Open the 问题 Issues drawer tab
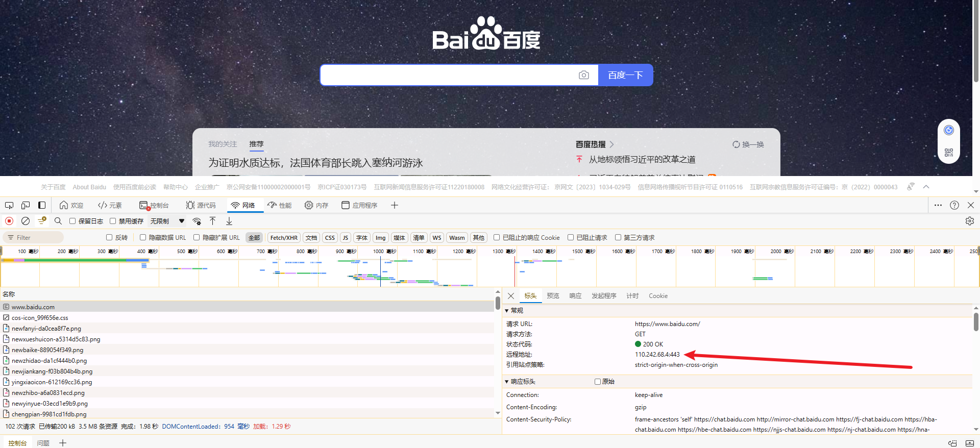Image resolution: width=980 pixels, height=448 pixels. coord(43,443)
